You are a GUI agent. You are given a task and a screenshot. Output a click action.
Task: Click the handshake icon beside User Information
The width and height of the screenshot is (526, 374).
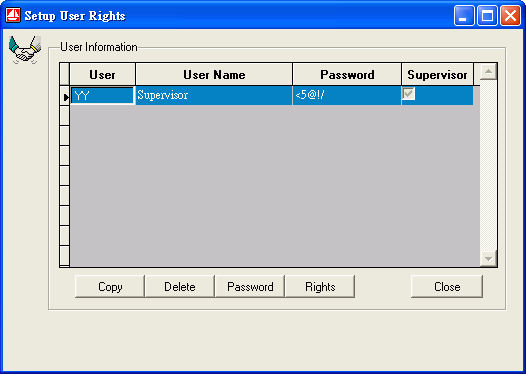click(x=25, y=50)
